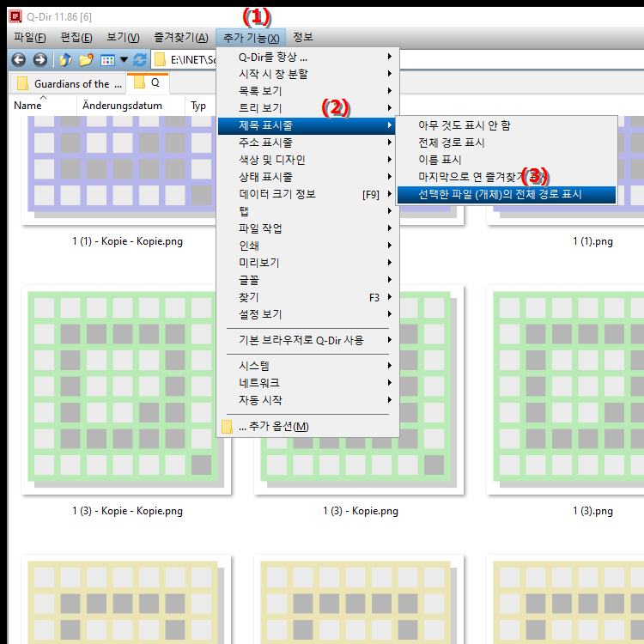
Task: Go back with the left arrow button
Action: pos(19,60)
